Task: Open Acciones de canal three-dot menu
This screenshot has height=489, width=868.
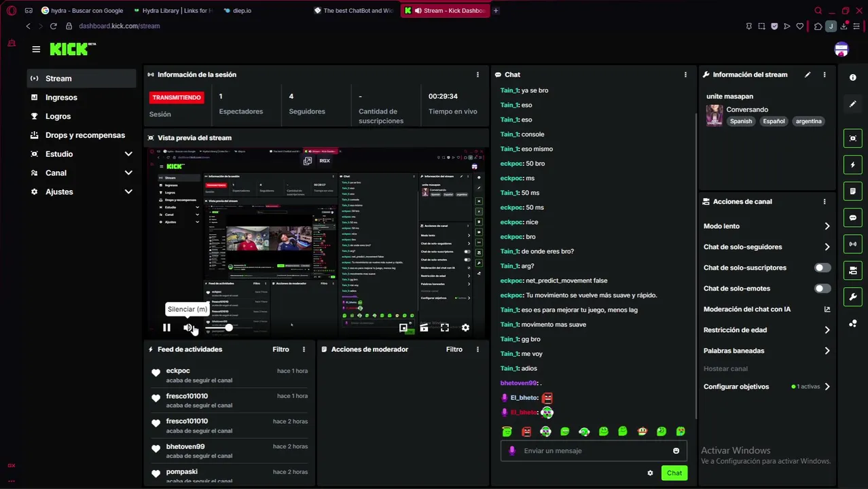Action: [x=825, y=202]
